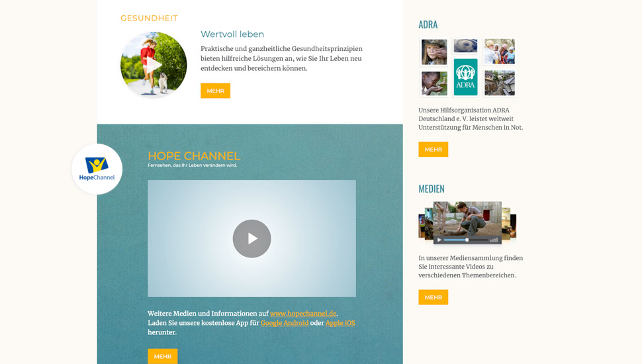The height and width of the screenshot is (364, 642).
Task: Open ADRA photo of group with children
Action: coord(499,52)
